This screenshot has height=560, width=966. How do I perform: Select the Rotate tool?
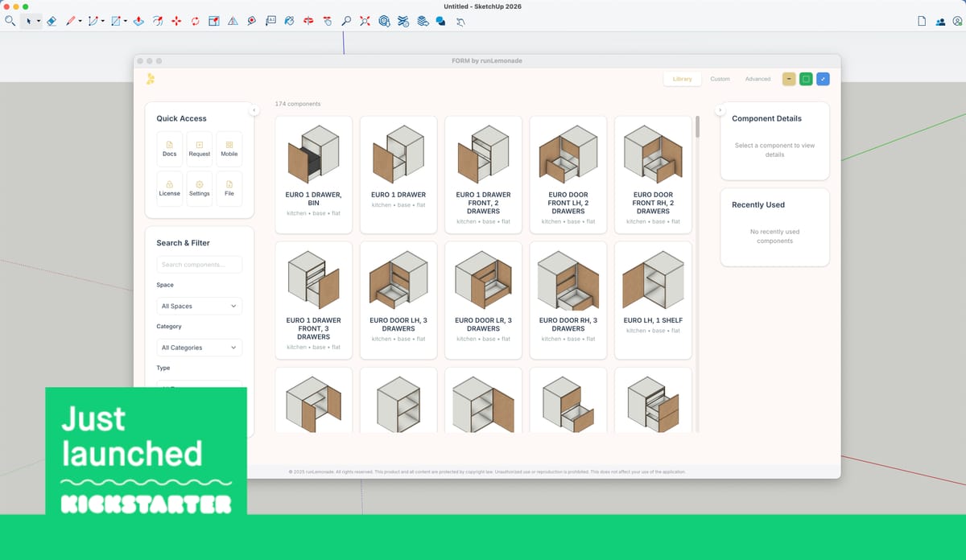pyautogui.click(x=196, y=21)
